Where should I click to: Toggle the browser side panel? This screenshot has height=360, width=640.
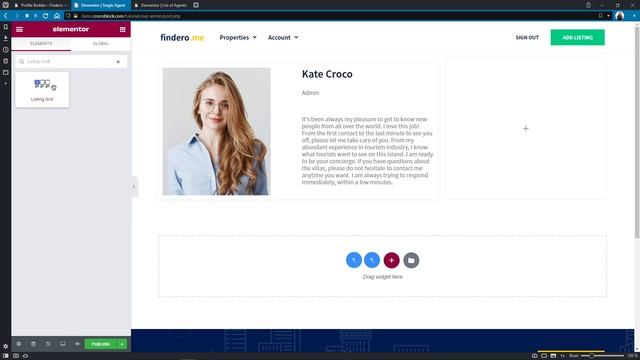(x=5, y=356)
